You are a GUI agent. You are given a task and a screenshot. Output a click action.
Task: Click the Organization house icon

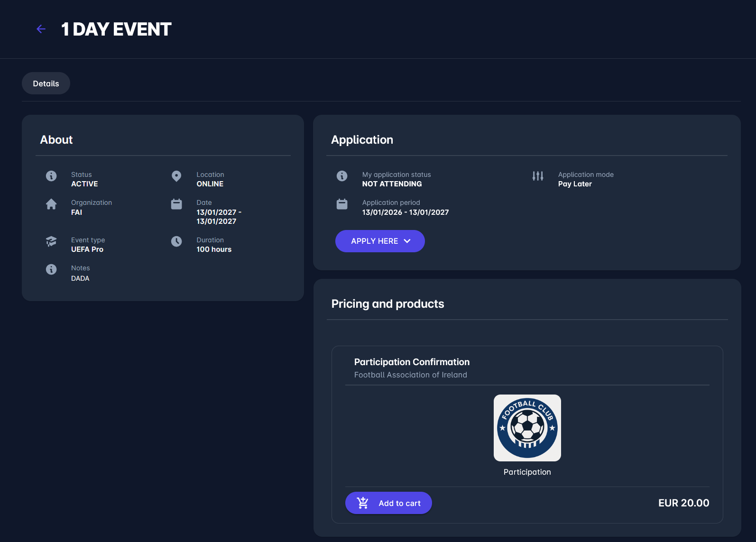point(51,204)
